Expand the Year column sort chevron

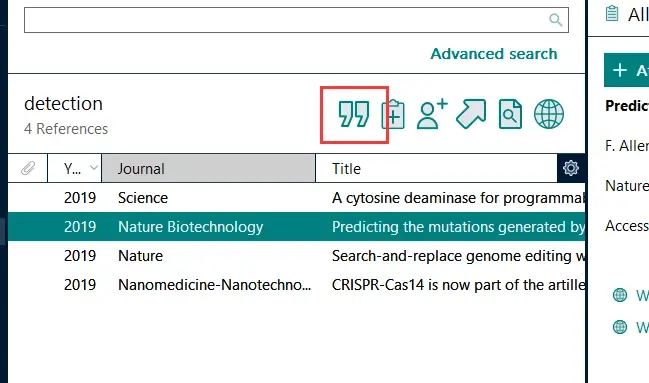94,168
